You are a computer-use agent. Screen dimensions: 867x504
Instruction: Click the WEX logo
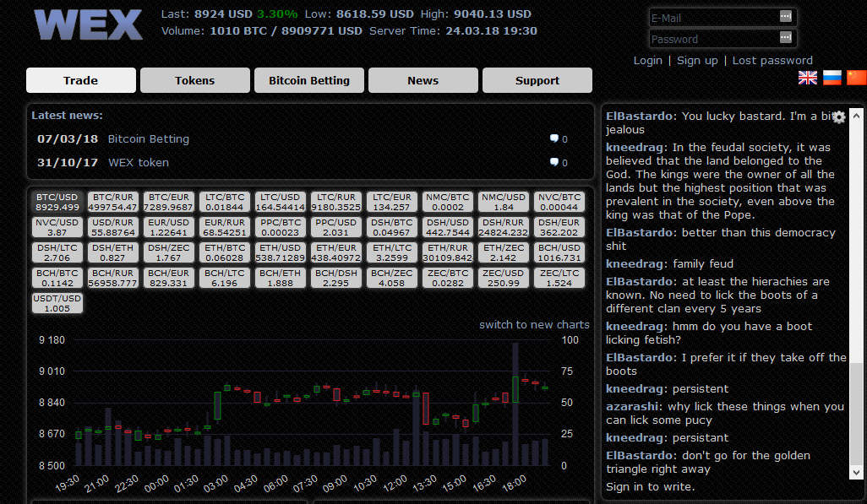(x=89, y=24)
